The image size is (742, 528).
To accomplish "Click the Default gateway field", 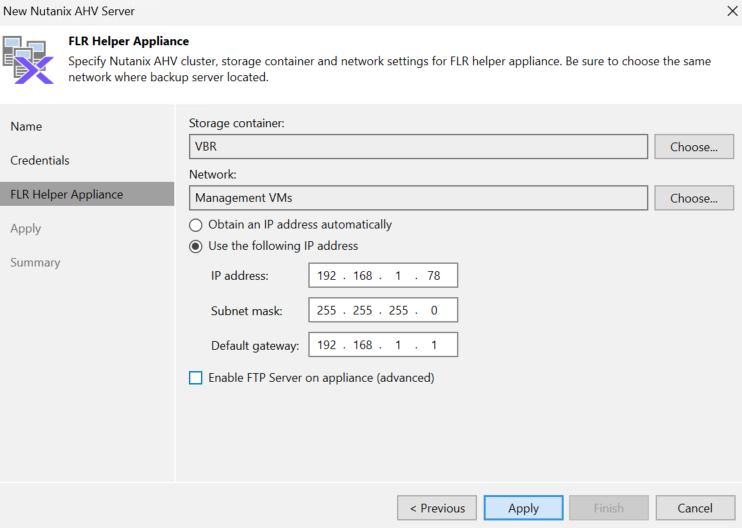I will (383, 345).
